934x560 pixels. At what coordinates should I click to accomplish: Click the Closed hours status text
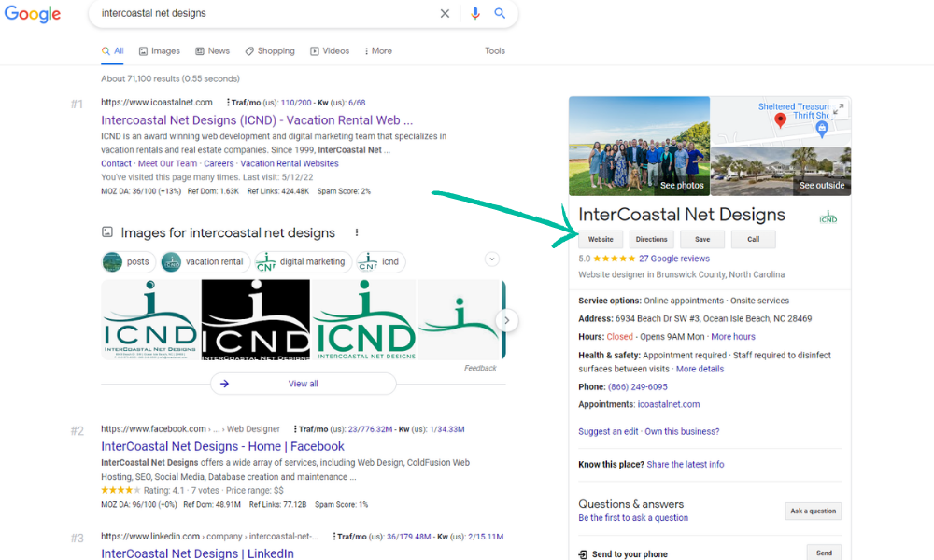coord(619,337)
